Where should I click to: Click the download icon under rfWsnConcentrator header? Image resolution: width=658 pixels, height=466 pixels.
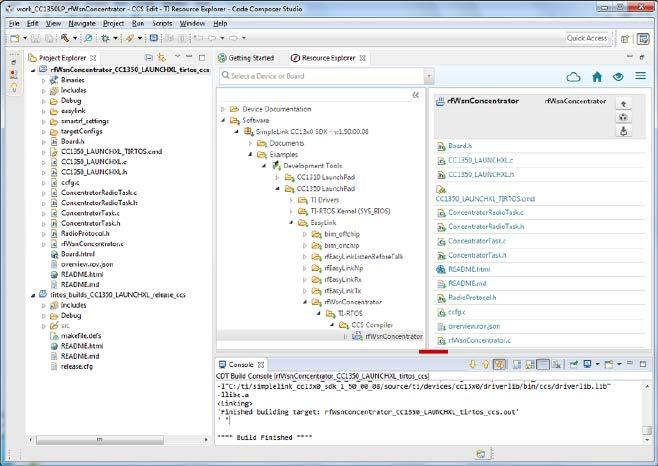(623, 131)
